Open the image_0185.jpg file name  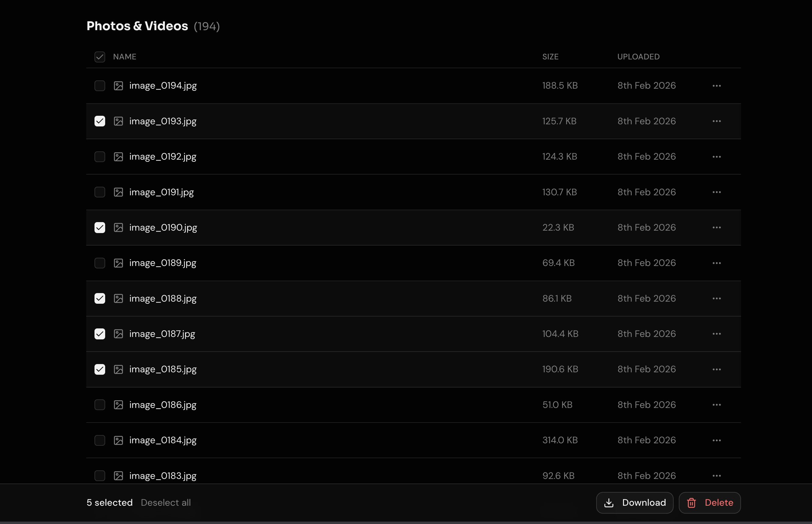tap(163, 369)
